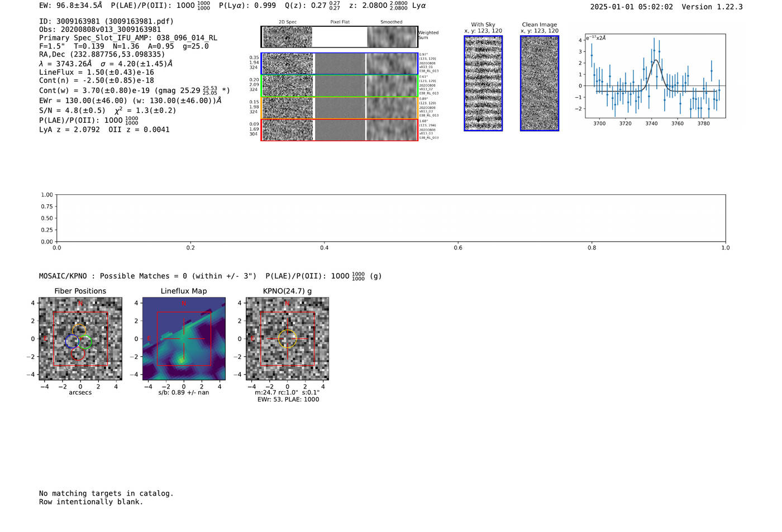This screenshot has width=782, height=532.
Task: Click the 'S/N = 4.8' line
Action: tap(107, 111)
